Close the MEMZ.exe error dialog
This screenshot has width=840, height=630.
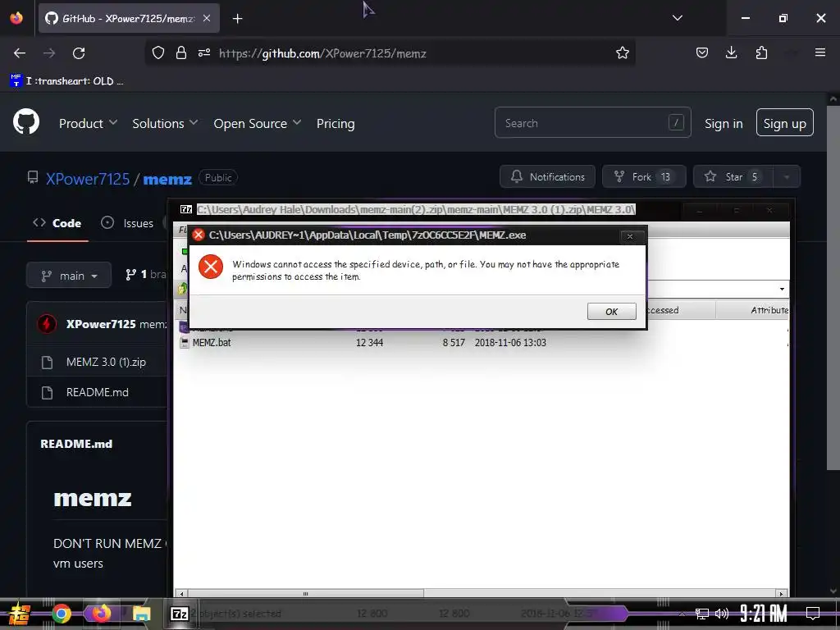(630, 236)
